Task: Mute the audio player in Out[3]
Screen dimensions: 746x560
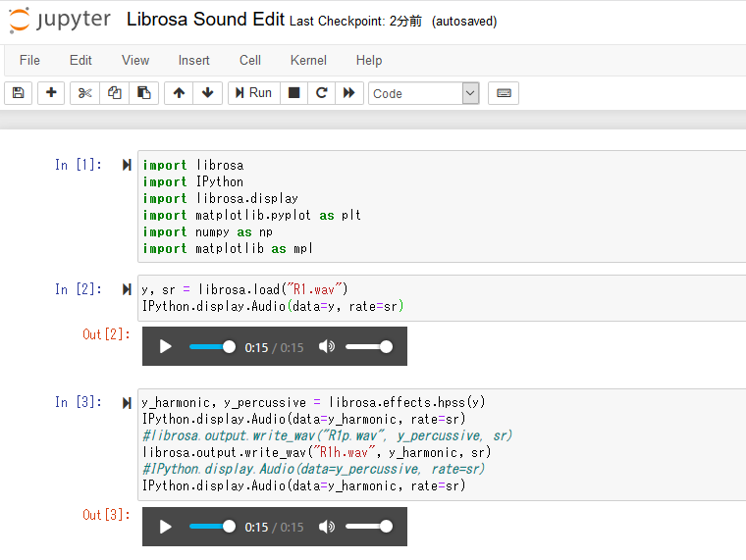Action: [x=327, y=527]
